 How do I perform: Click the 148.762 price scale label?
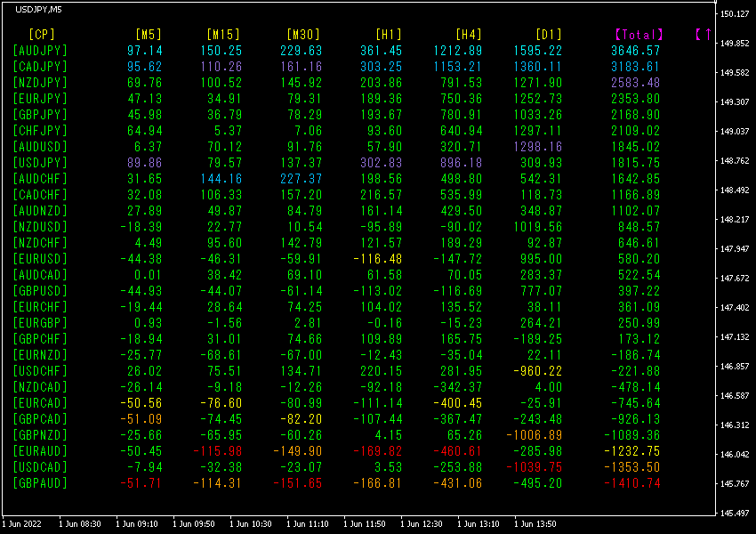[735, 160]
